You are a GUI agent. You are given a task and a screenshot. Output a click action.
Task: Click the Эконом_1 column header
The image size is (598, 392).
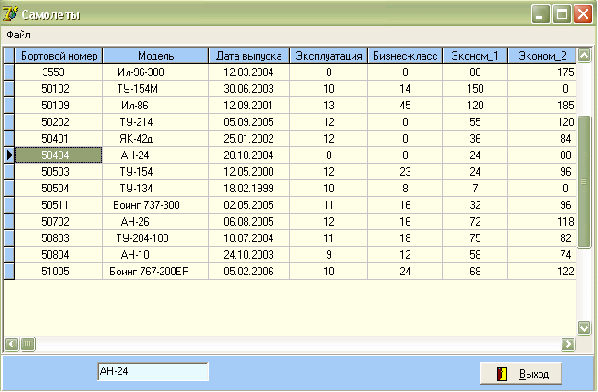[475, 56]
